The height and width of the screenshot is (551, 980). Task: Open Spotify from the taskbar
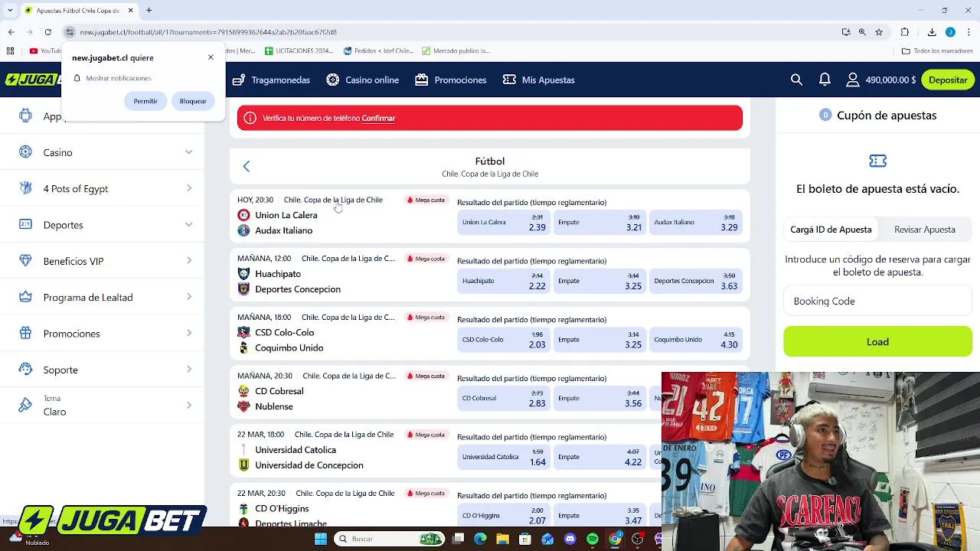pos(593,539)
